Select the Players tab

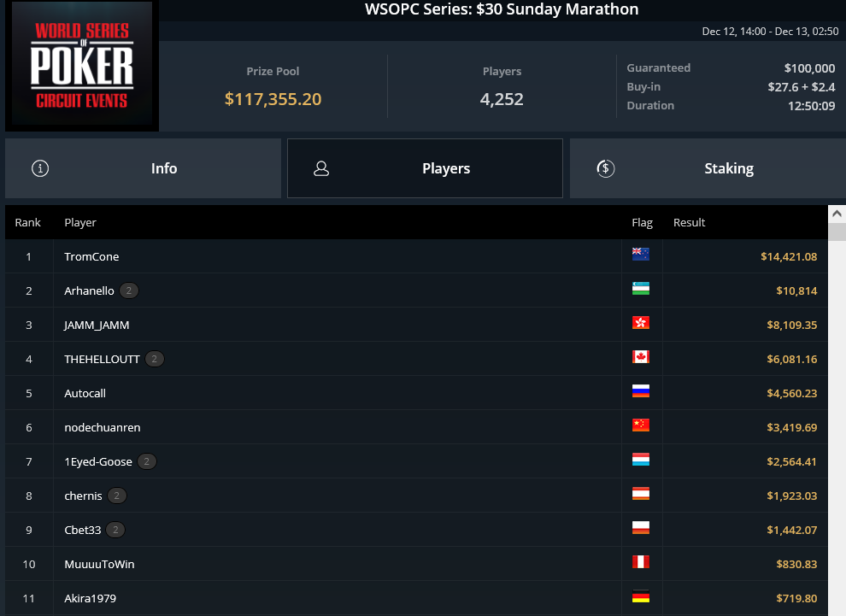pos(426,168)
